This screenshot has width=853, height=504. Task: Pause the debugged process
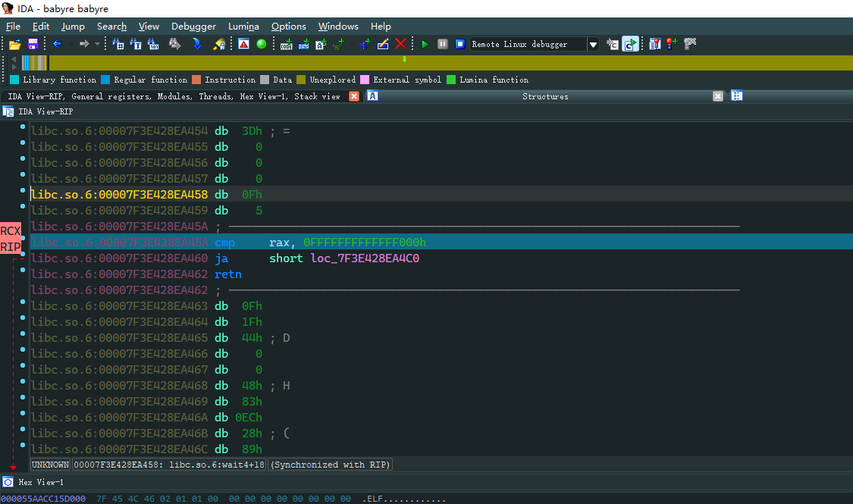coord(442,44)
